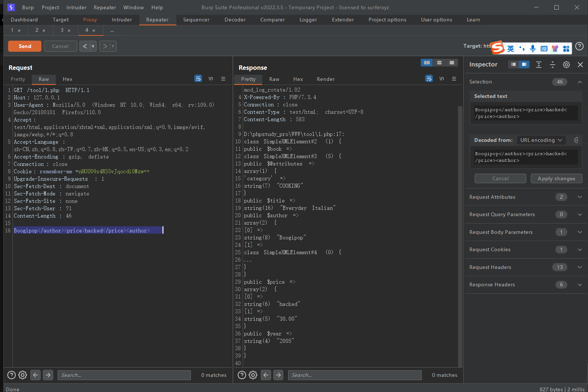Open response search settings gear
Viewport: 588px width, 392px height.
coord(253,375)
